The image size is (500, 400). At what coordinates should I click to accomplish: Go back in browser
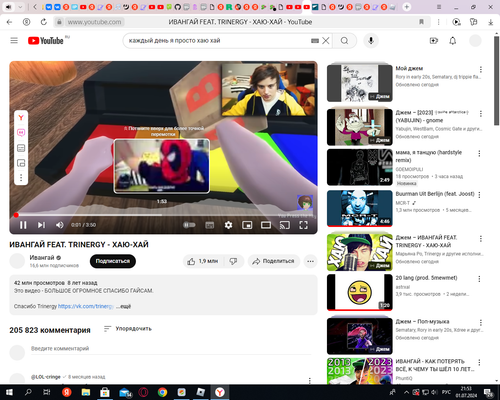(x=9, y=22)
